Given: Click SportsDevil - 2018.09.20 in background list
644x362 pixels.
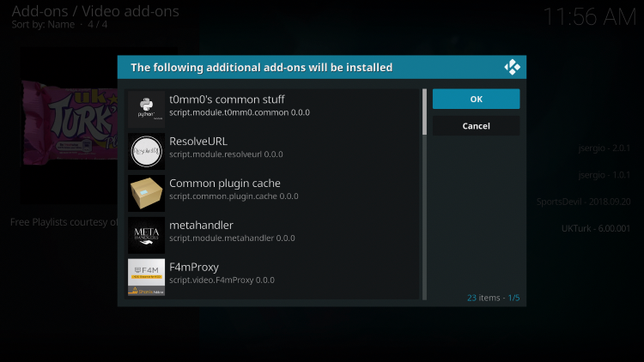Looking at the screenshot, I should (583, 202).
